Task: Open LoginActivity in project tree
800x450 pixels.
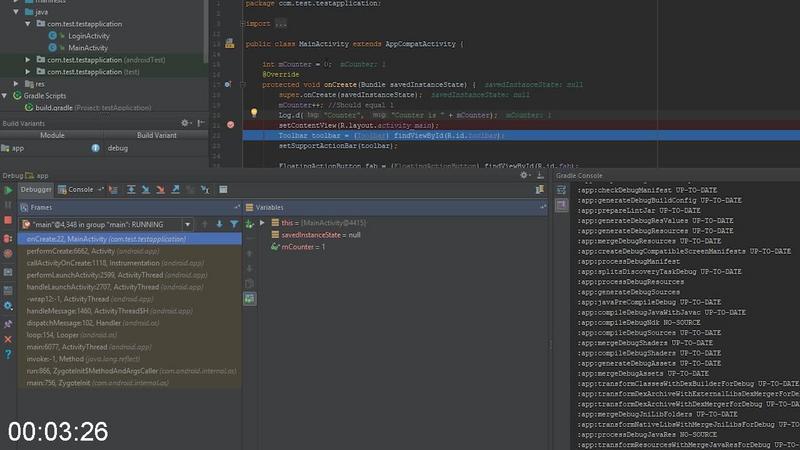Action: click(x=88, y=36)
